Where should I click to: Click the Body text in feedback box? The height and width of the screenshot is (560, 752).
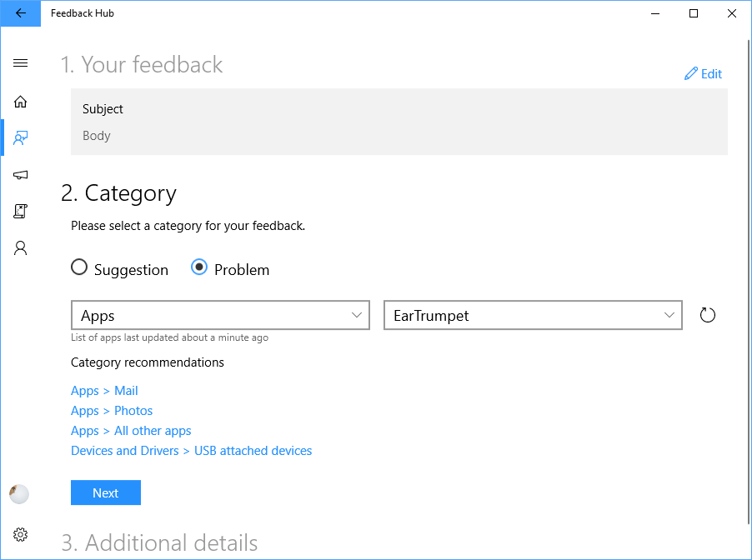[97, 136]
